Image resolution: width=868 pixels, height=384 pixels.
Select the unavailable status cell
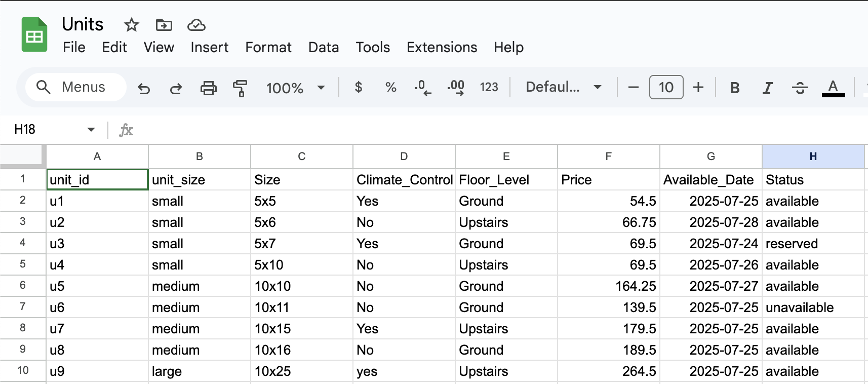click(x=813, y=307)
